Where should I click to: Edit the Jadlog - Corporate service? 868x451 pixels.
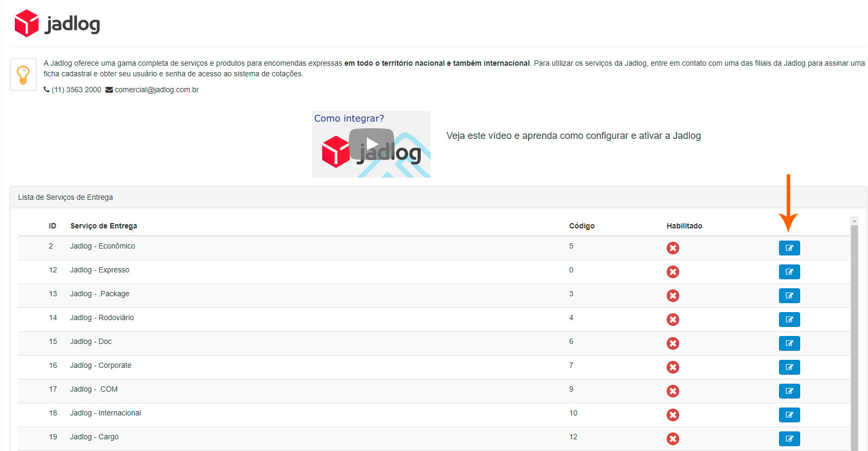pyautogui.click(x=789, y=367)
